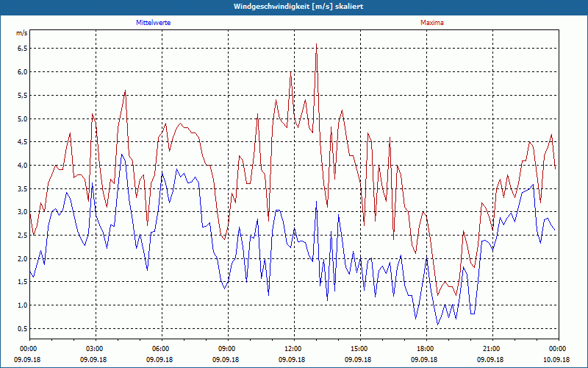Click the '09.09.18' date under 03:00
This screenshot has height=368, width=588.
click(x=93, y=359)
